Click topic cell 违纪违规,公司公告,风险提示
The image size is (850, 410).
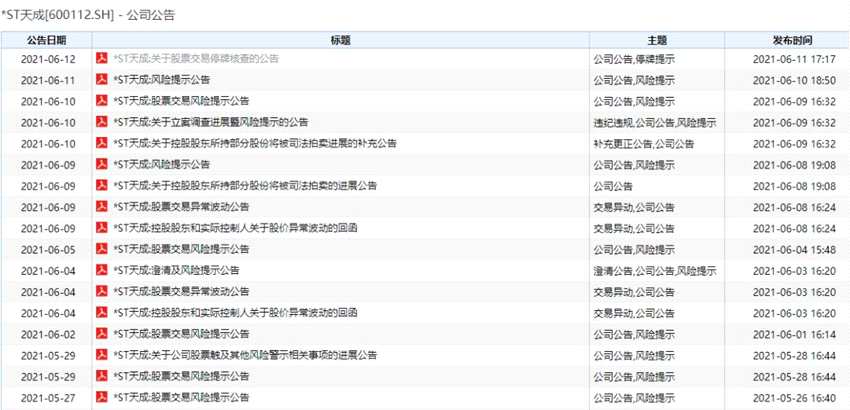(x=655, y=123)
